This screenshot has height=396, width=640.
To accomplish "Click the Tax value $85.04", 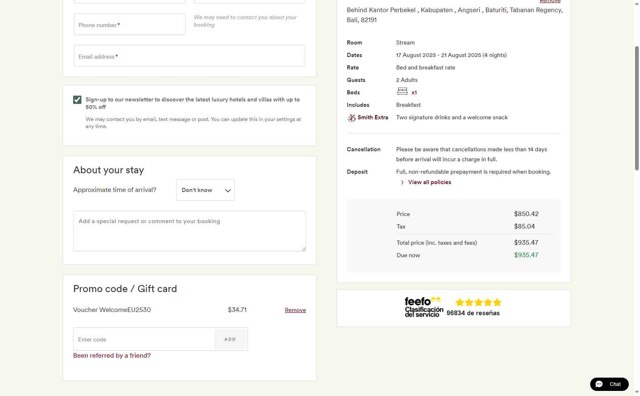I will 524,226.
